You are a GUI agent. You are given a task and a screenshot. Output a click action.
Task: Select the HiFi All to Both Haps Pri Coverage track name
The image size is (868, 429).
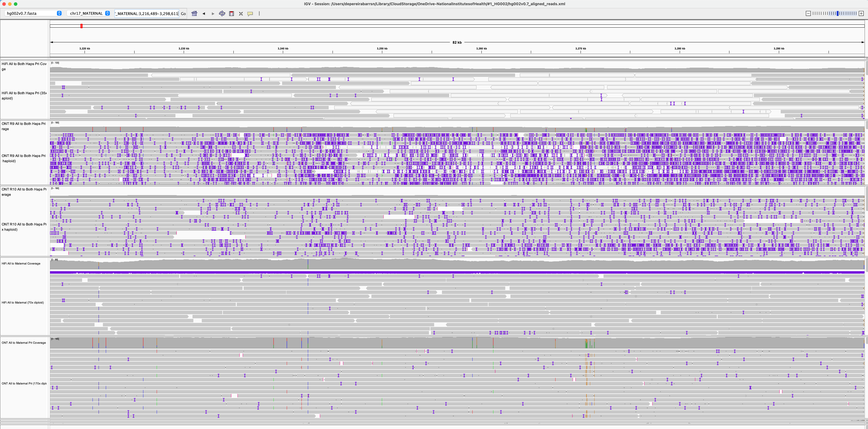tap(24, 66)
